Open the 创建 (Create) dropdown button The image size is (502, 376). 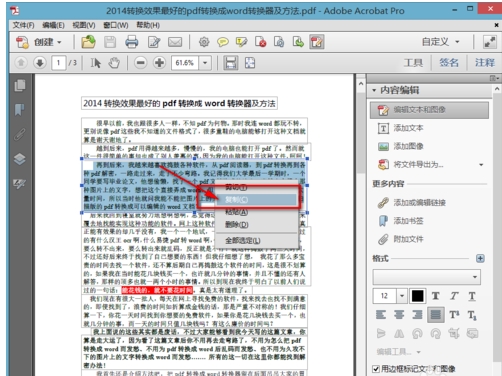coord(39,42)
